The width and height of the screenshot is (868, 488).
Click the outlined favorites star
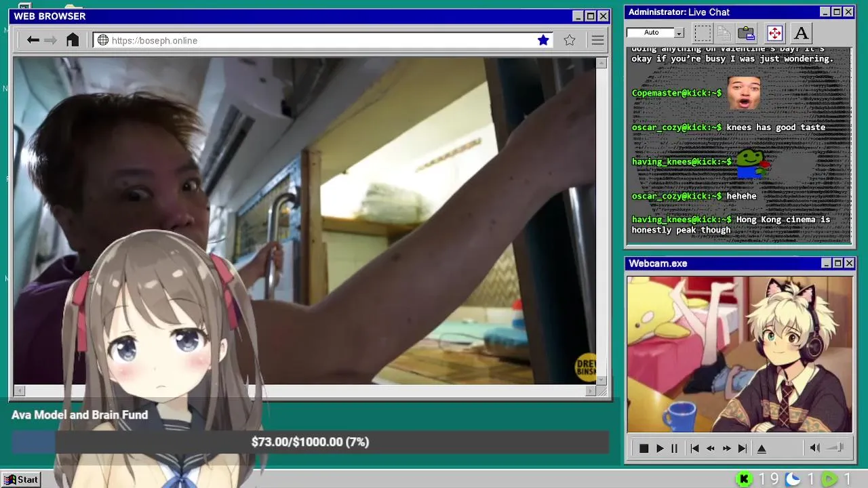570,40
